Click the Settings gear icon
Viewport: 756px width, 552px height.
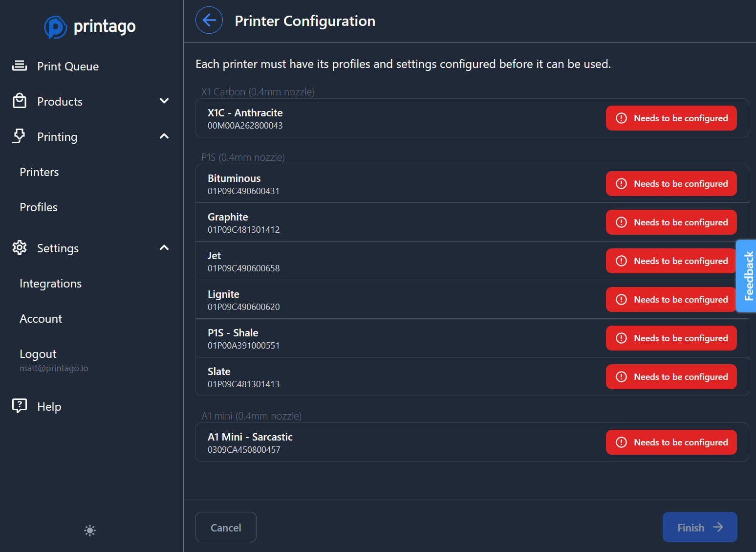tap(20, 247)
